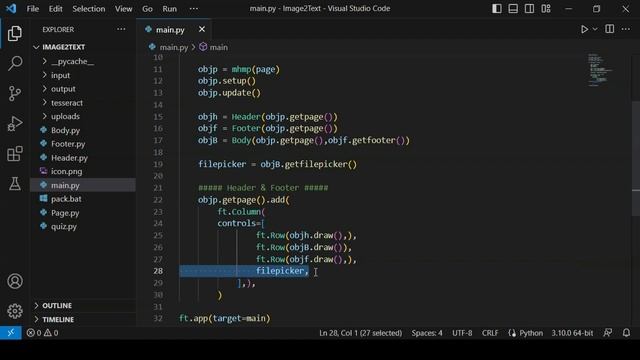
Task: Open Body.py from the explorer
Action: coord(83,130)
